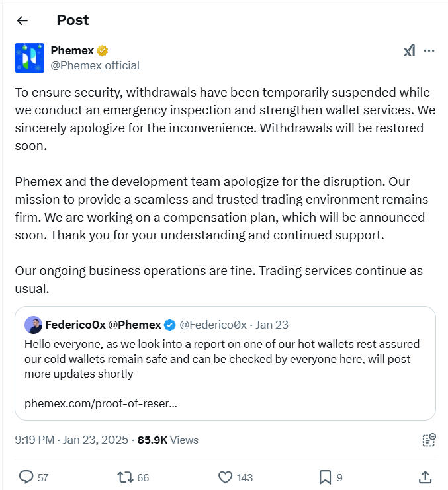Open the @Phemex_official handle link
Screen dimensions: 448x490
[x=95, y=65]
